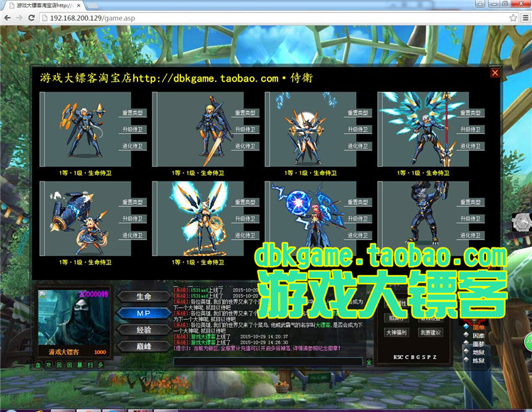Click 升级侍卫 for the cannon guard

[133, 219]
